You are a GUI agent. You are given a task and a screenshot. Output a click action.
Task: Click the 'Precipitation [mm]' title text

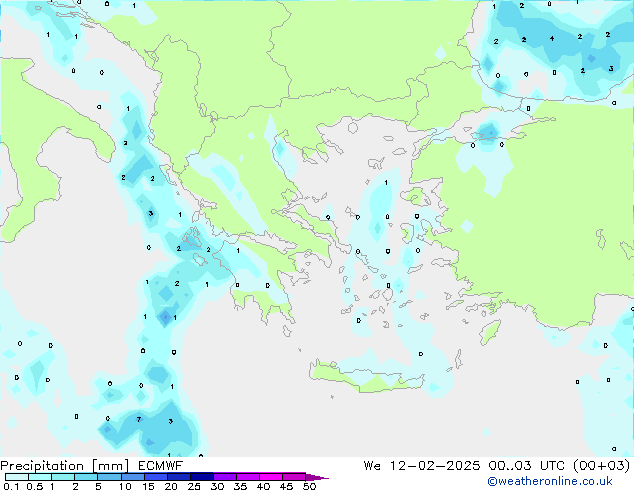(65, 466)
